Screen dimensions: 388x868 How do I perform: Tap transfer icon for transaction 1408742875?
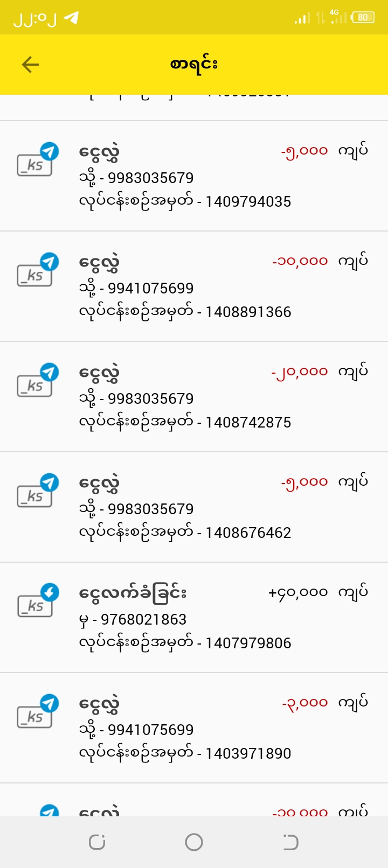pyautogui.click(x=37, y=381)
